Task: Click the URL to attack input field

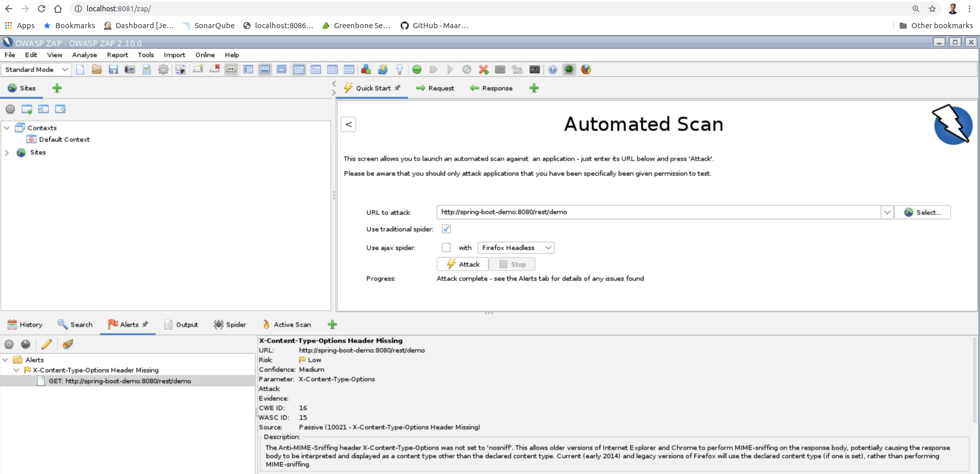Action: (x=658, y=212)
